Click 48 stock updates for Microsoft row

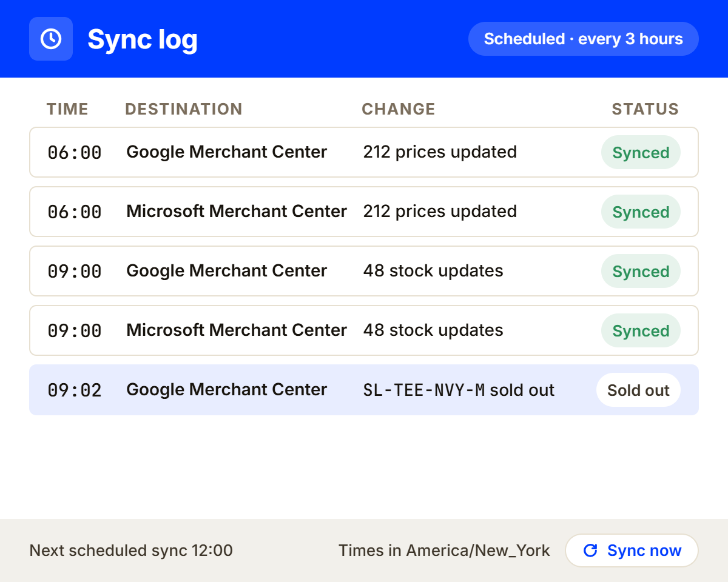[x=433, y=330]
